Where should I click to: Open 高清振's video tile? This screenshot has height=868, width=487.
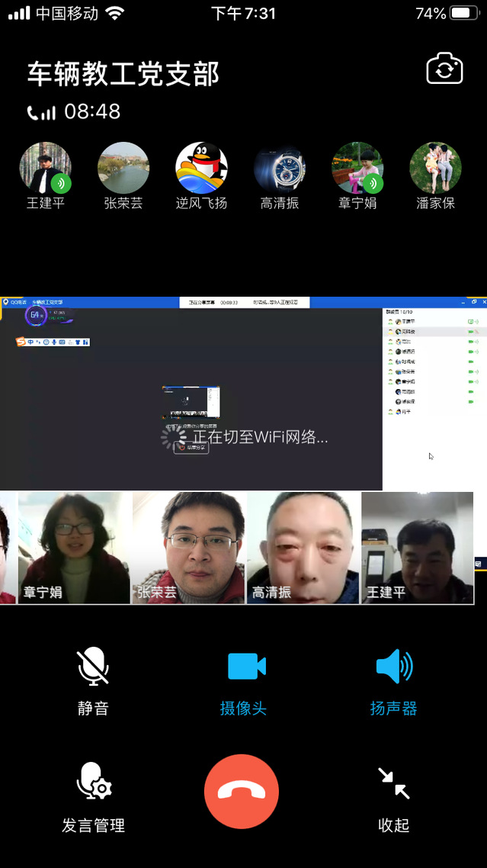303,548
